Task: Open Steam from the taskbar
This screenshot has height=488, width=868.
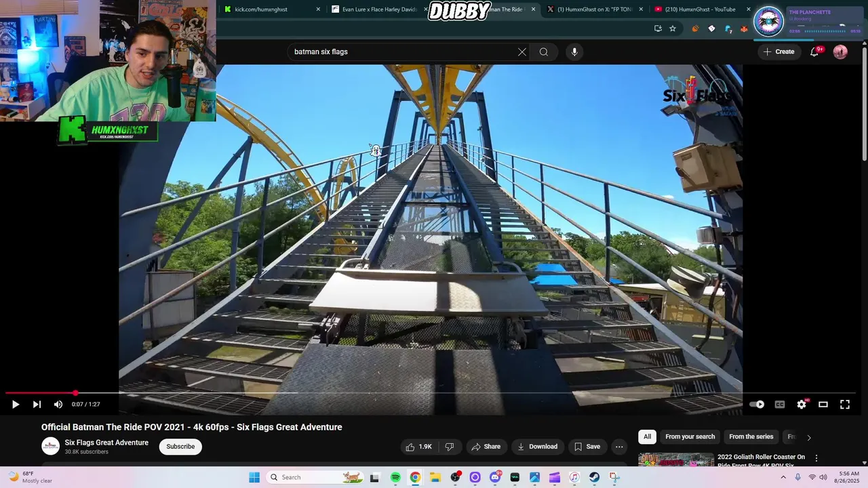Action: click(594, 477)
